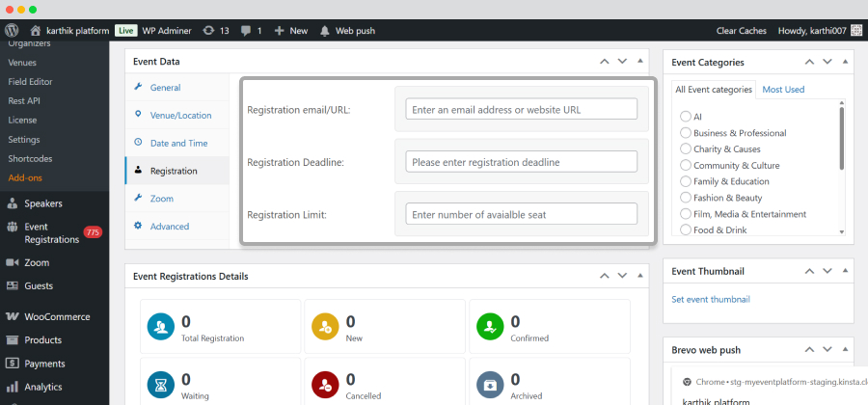Click the Total Registration blue icon

[x=161, y=327]
